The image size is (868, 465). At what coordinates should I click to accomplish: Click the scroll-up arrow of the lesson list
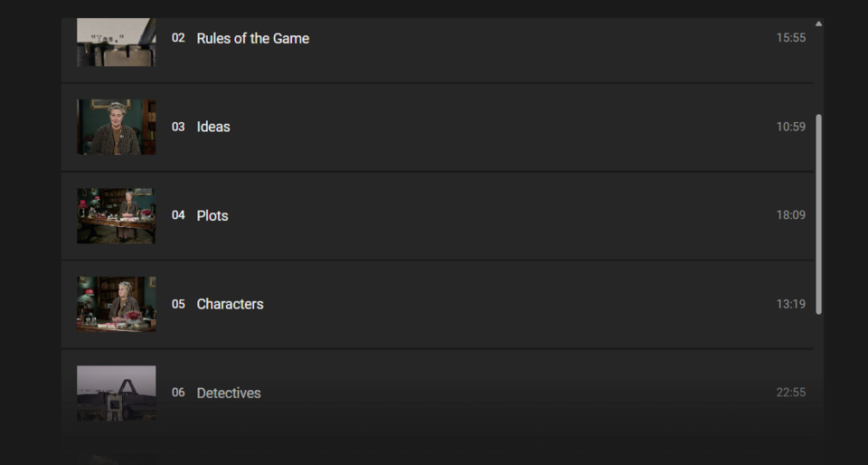819,24
